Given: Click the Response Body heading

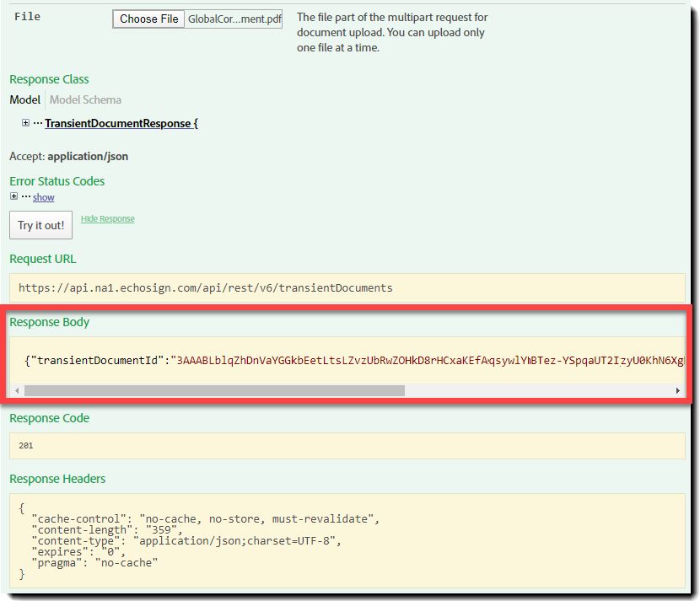Looking at the screenshot, I should tap(50, 322).
